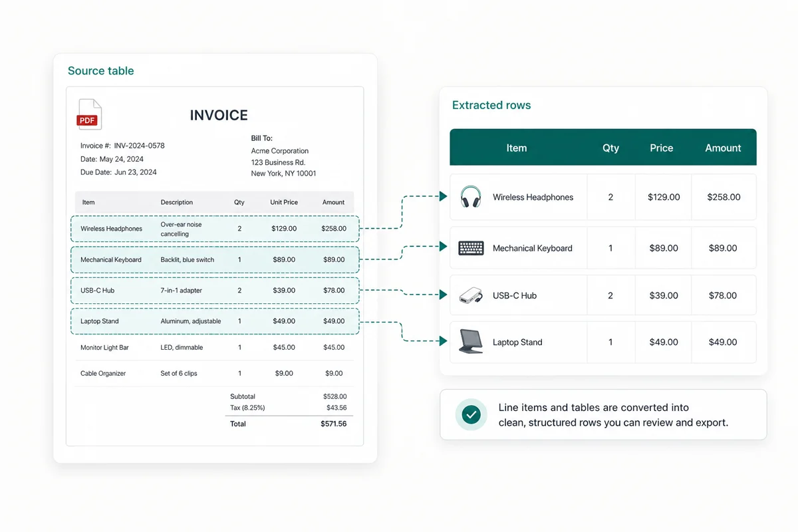Click $78.00 amount in Extracted rows

[723, 295]
